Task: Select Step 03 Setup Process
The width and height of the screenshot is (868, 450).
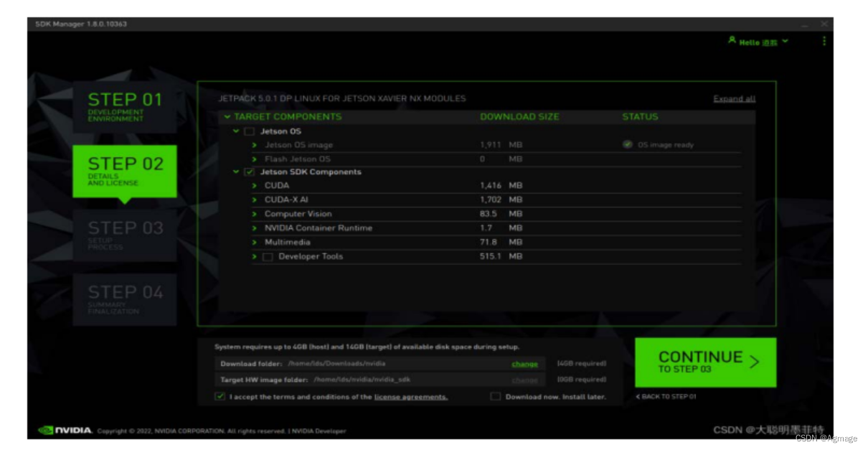Action: 125,235
